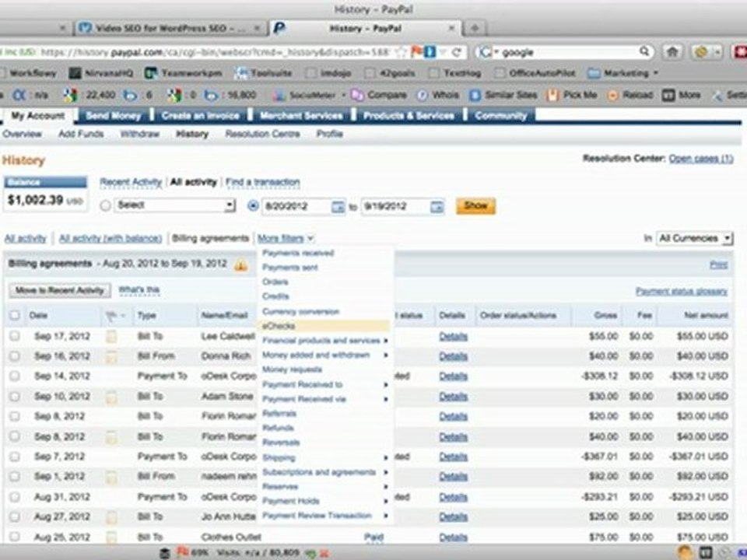Click the note icon on the Sep 1 row
Image resolution: width=747 pixels, height=560 pixels.
coord(111,477)
